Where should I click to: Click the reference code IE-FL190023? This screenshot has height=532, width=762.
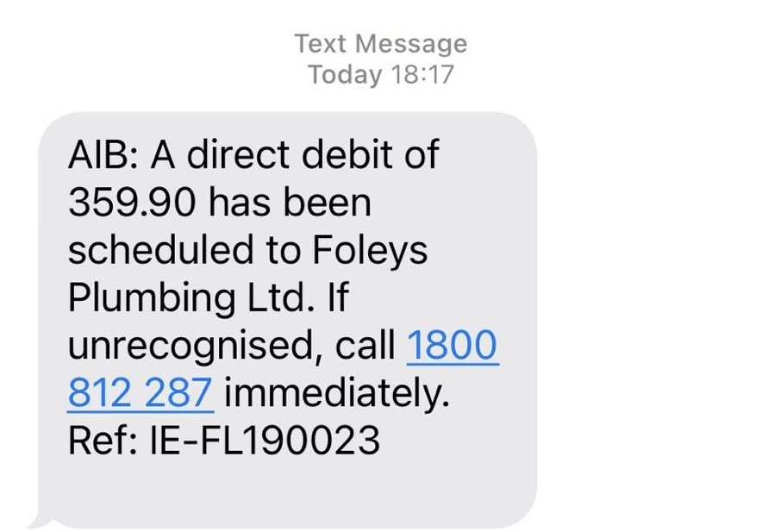tap(265, 441)
